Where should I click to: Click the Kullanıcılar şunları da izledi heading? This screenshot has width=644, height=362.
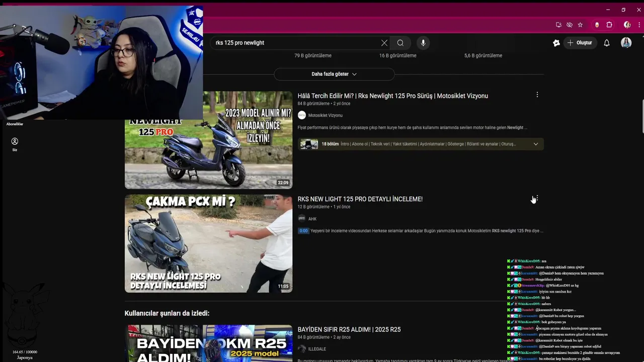(x=167, y=313)
